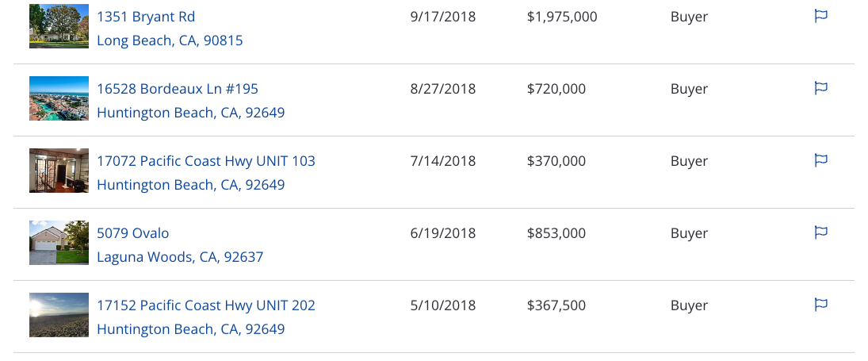
Task: Open 17152 Pacific Coast Hwy UNIT 202 link
Action: pos(206,305)
